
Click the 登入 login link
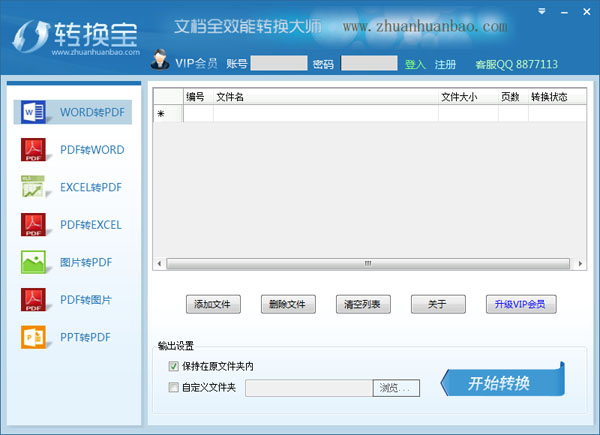click(x=415, y=64)
